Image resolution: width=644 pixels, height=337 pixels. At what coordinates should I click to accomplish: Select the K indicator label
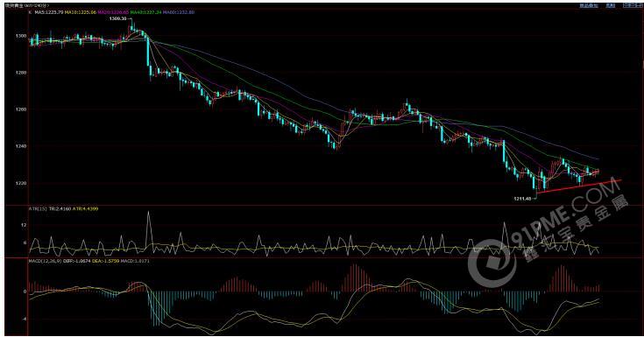tap(30, 12)
